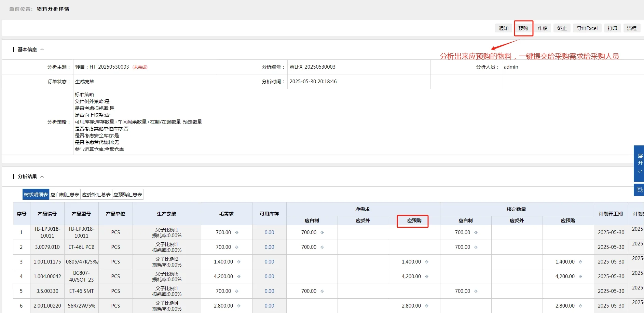
Task: Open 毛需求 detail icon in 2.001.00220 row
Action: click(239, 306)
